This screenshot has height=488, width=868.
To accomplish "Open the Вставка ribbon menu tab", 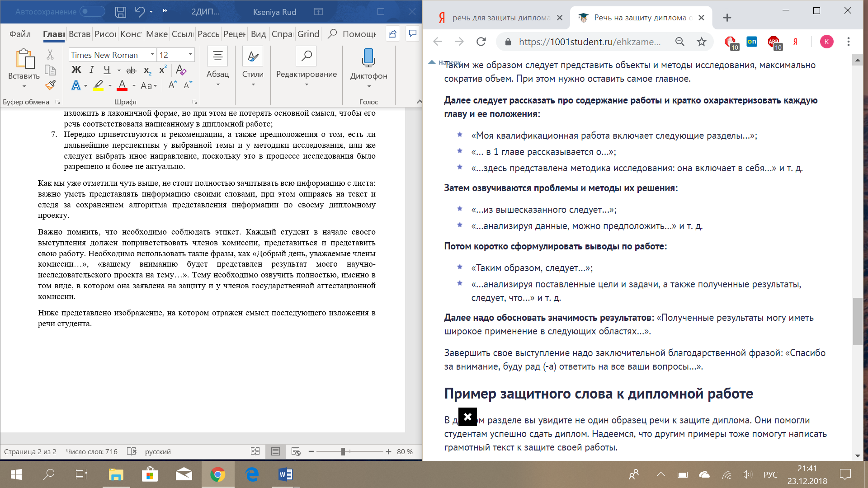I will point(79,34).
